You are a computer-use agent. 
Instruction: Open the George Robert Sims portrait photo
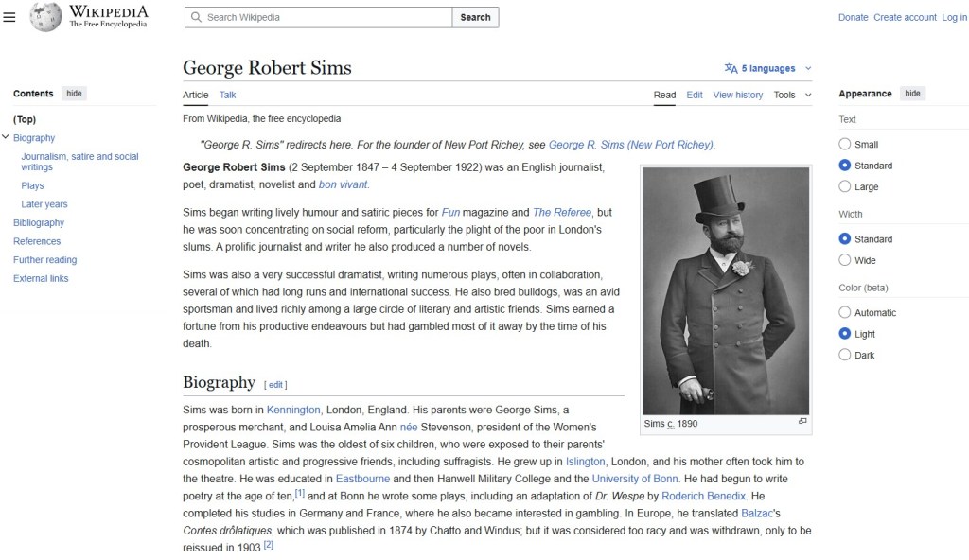[726, 290]
